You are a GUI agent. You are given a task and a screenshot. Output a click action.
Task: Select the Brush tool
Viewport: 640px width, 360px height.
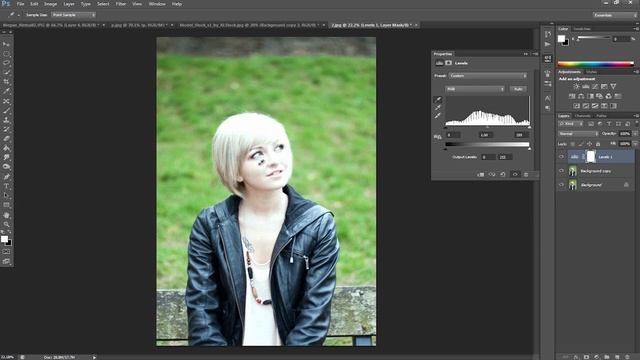click(x=6, y=111)
